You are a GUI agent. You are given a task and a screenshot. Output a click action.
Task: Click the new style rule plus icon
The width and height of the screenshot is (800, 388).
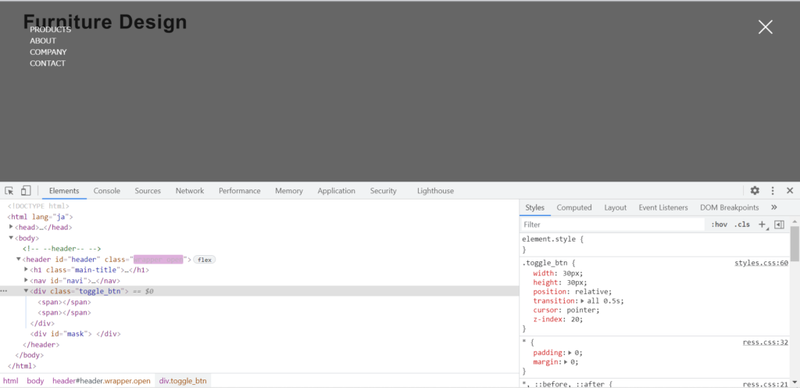[762, 225]
